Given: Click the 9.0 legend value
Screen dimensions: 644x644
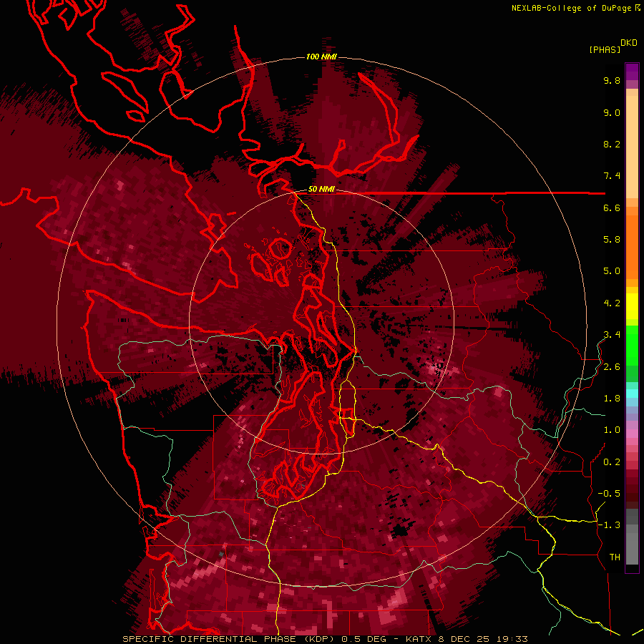Looking at the screenshot, I should click(x=612, y=112).
